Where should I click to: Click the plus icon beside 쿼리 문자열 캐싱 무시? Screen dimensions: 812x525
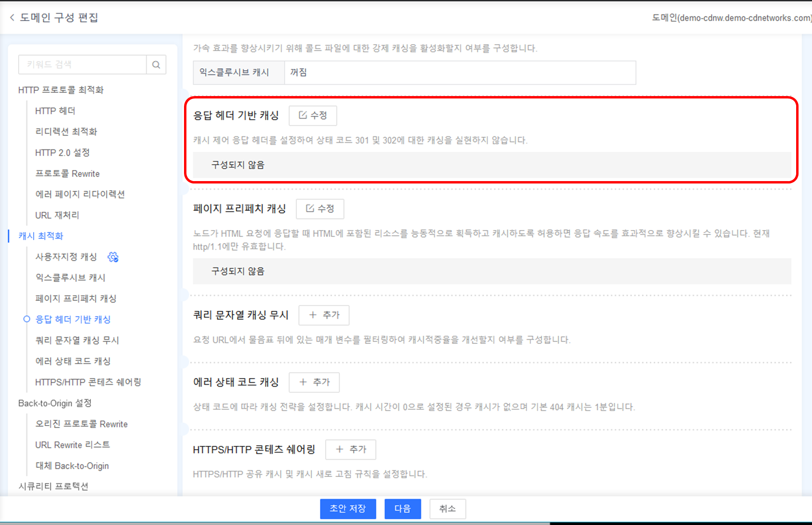(x=312, y=315)
